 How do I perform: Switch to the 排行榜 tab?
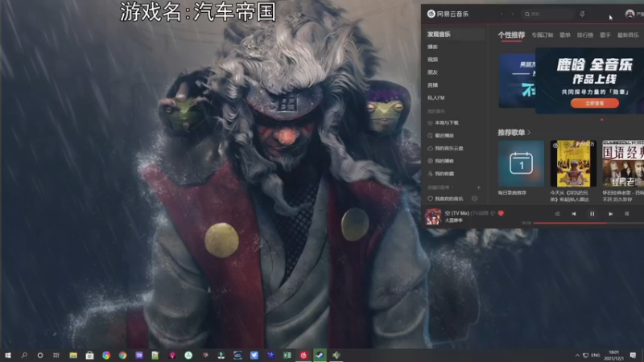coord(585,35)
